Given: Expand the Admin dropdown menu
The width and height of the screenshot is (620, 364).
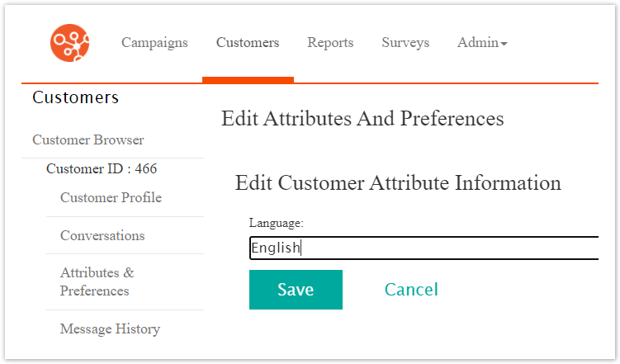Looking at the screenshot, I should point(482,43).
